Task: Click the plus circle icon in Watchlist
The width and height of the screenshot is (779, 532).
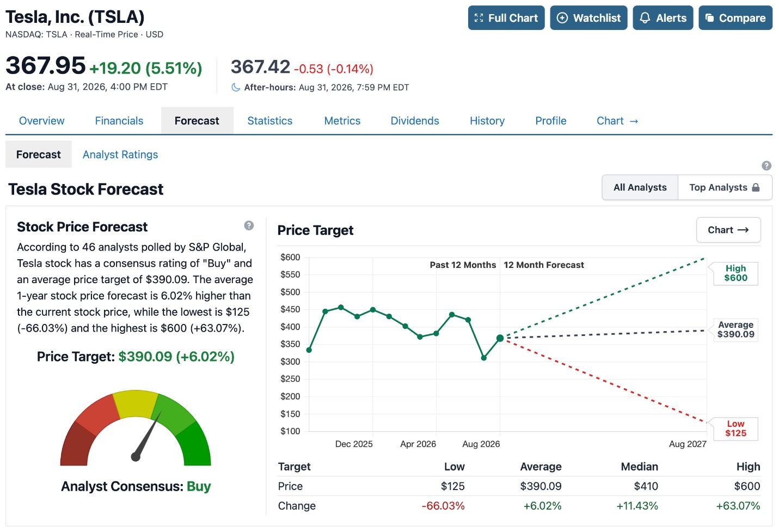Action: (562, 18)
